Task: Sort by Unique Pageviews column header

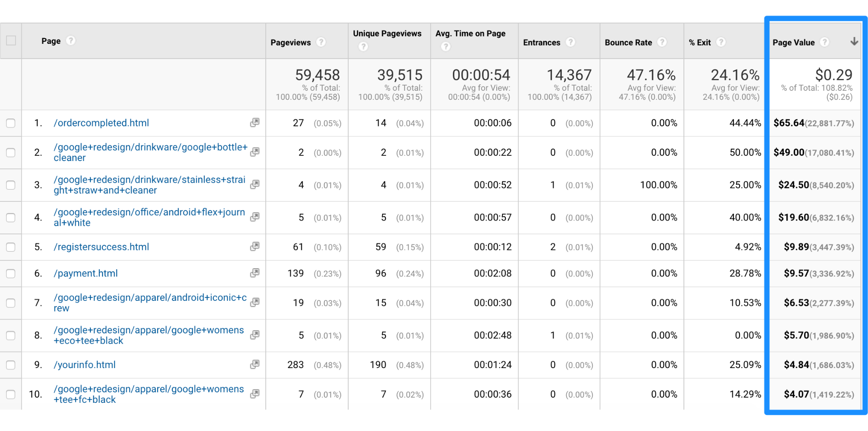Action: [387, 34]
